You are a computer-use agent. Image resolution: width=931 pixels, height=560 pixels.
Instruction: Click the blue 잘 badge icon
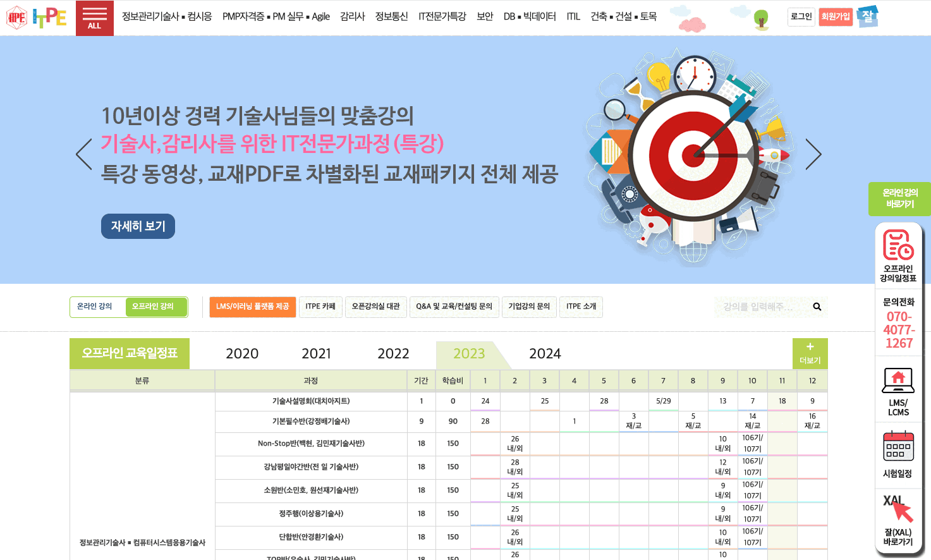(867, 16)
